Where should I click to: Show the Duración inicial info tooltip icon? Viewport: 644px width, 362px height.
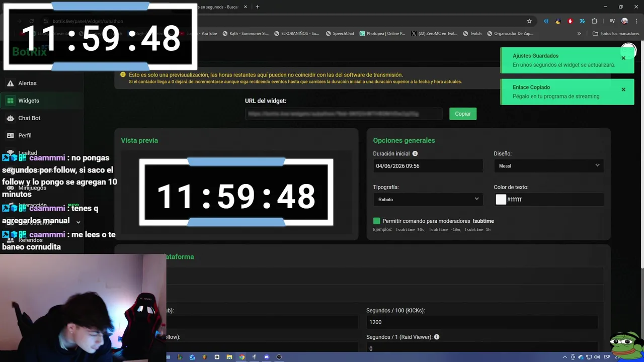[x=415, y=153]
